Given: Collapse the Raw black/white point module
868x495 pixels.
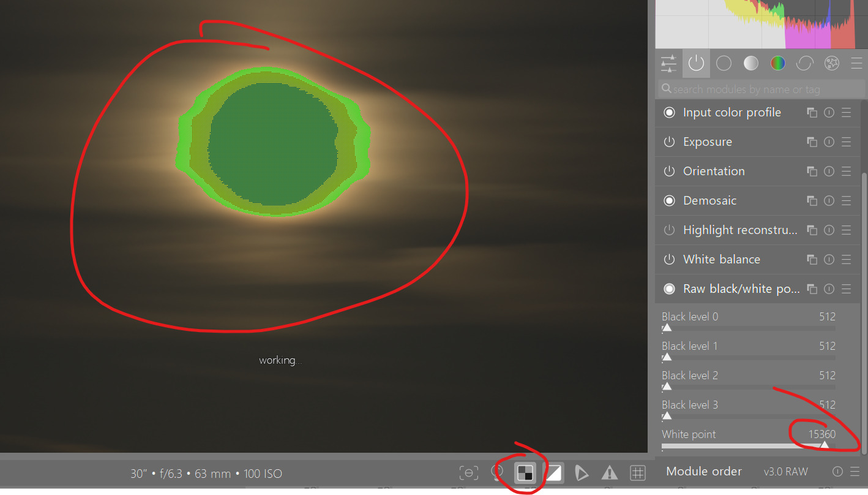Looking at the screenshot, I should 741,289.
